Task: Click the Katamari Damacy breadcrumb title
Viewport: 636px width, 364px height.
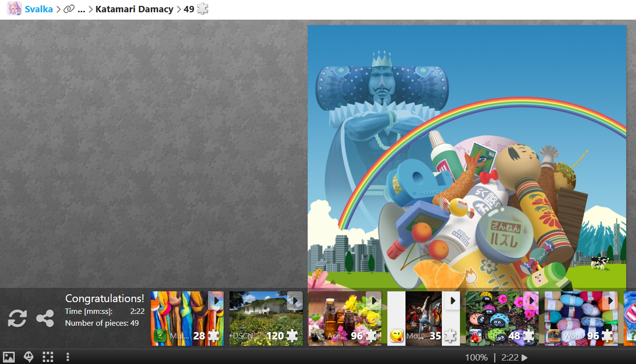Action: [134, 9]
